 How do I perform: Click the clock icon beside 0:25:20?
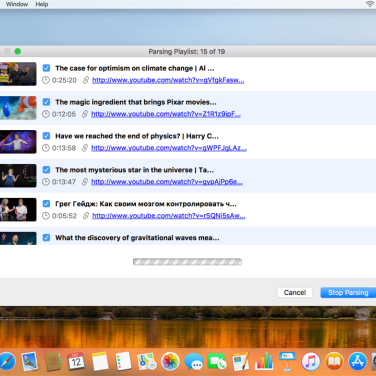pos(46,80)
